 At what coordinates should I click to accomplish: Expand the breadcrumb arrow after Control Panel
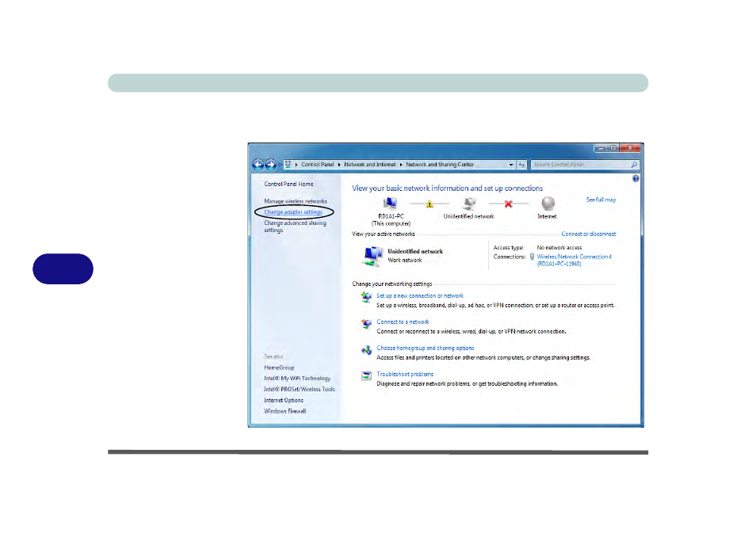(339, 165)
